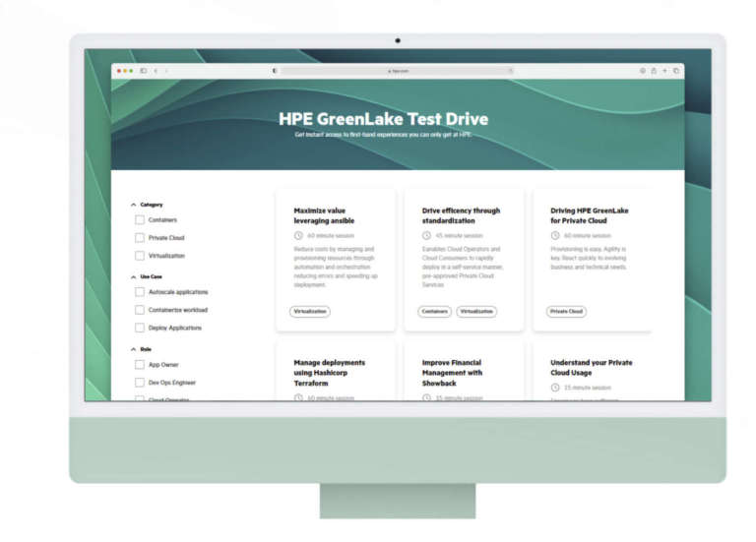756x542 pixels.
Task: Click the Category section heading
Action: click(x=152, y=205)
